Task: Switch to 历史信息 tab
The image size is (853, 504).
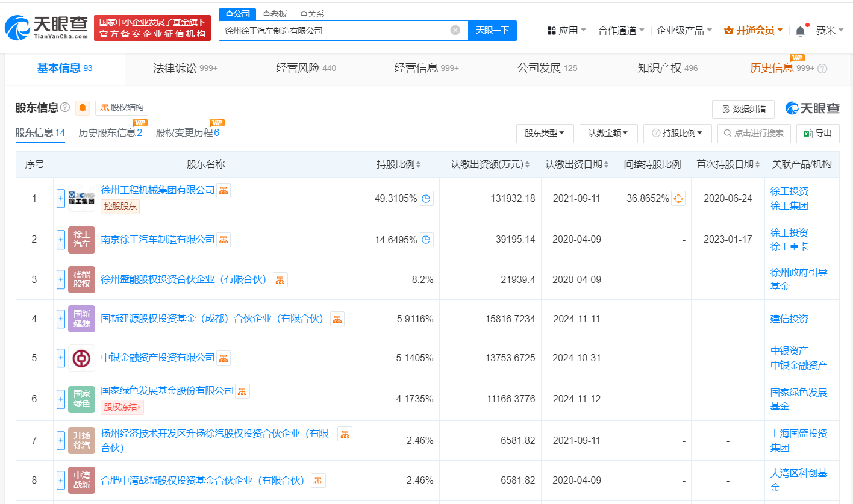Action: 782,69
